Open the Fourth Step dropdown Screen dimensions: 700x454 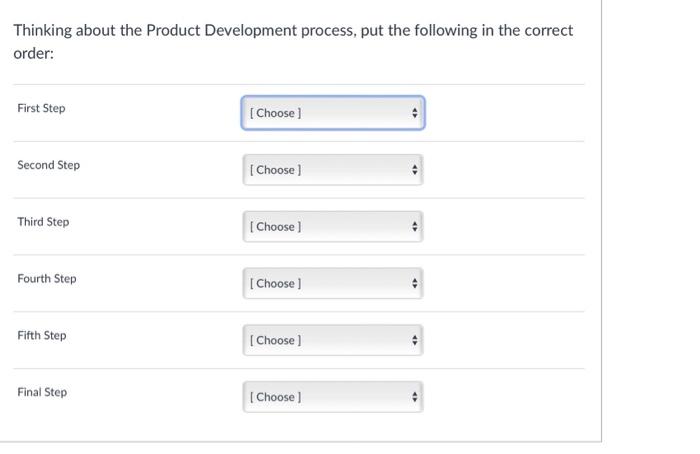[333, 284]
